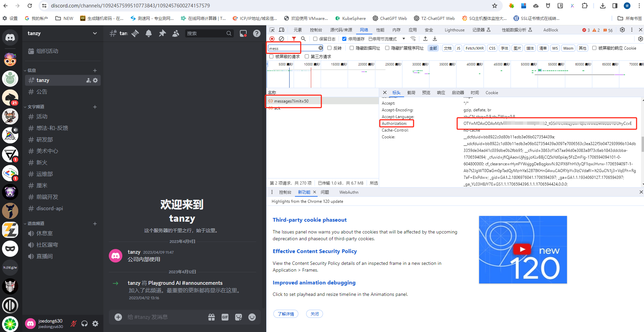Open threads icon in channel header
The width and height of the screenshot is (644, 332).
click(x=135, y=33)
